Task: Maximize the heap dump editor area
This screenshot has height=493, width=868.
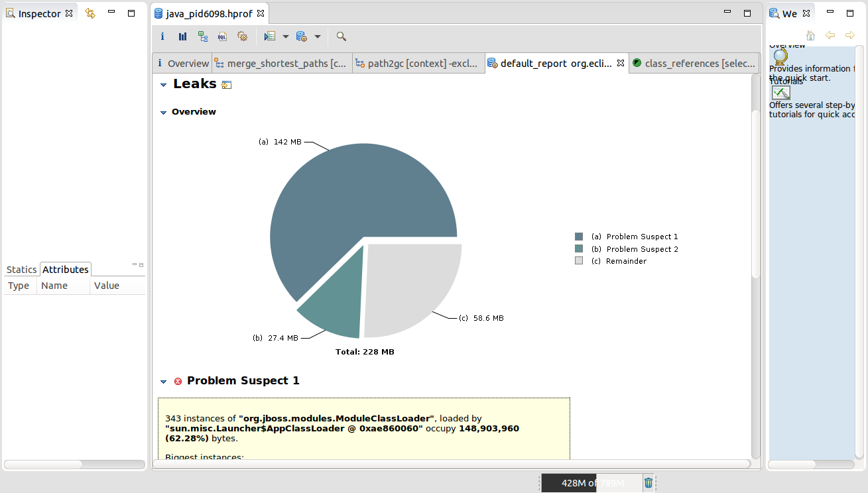Action: [747, 13]
